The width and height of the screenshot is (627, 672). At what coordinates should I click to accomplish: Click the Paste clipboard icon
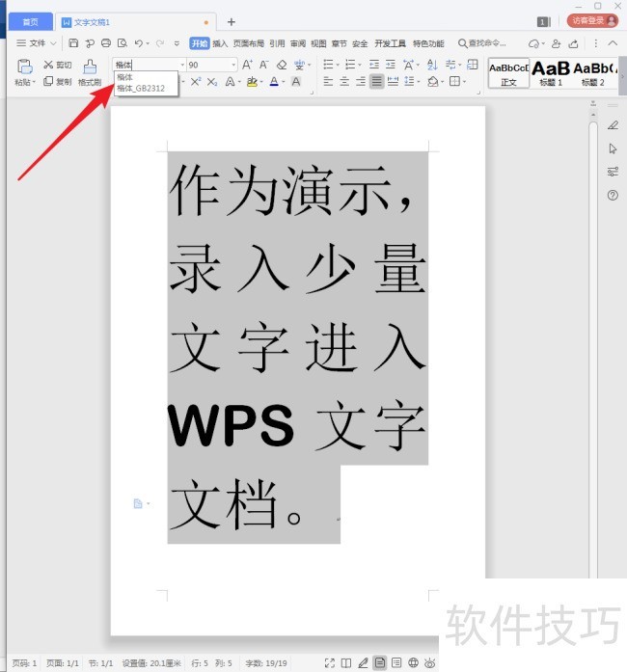pyautogui.click(x=24, y=67)
